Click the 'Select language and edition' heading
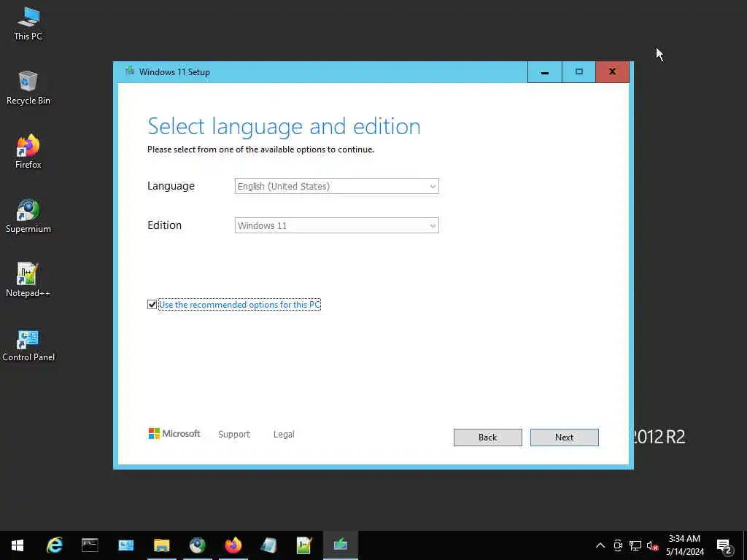Image resolution: width=747 pixels, height=560 pixels. click(x=284, y=127)
